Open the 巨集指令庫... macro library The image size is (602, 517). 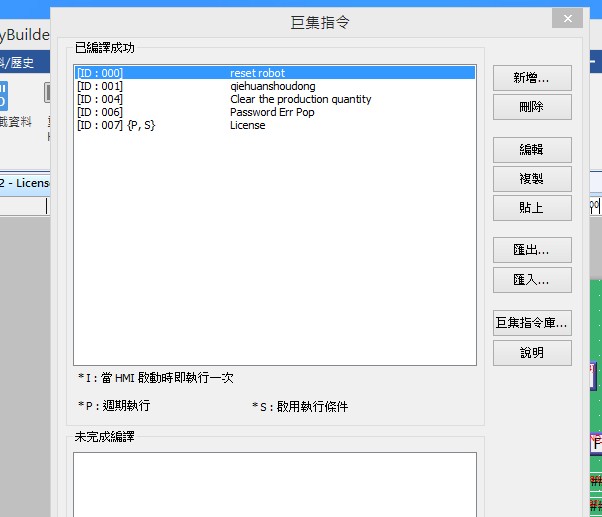coord(532,323)
